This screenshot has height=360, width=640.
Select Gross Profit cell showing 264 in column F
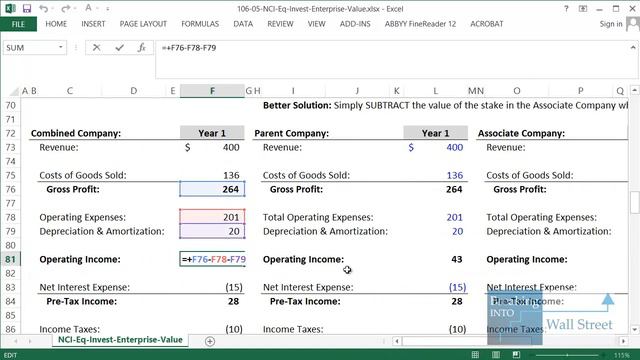[212, 189]
